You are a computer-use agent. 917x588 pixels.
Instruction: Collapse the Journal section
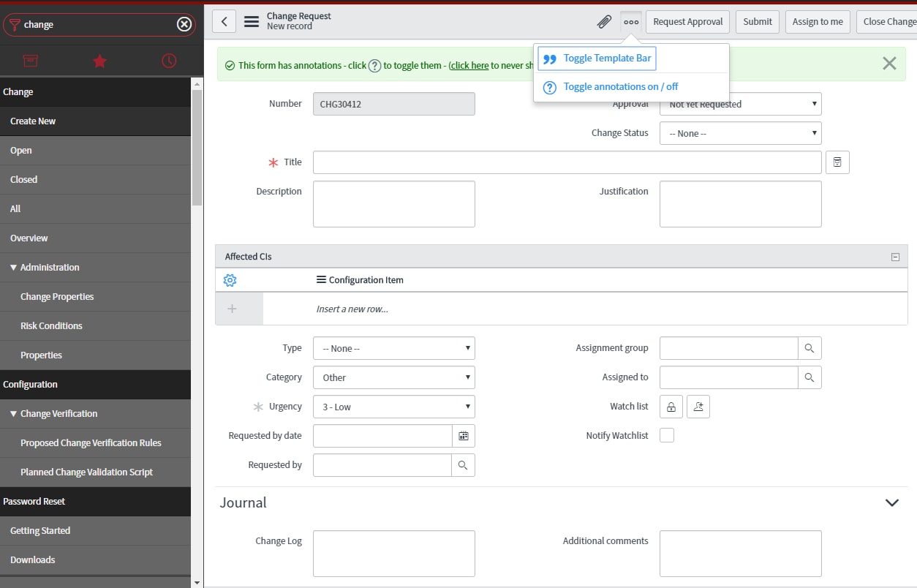tap(891, 503)
